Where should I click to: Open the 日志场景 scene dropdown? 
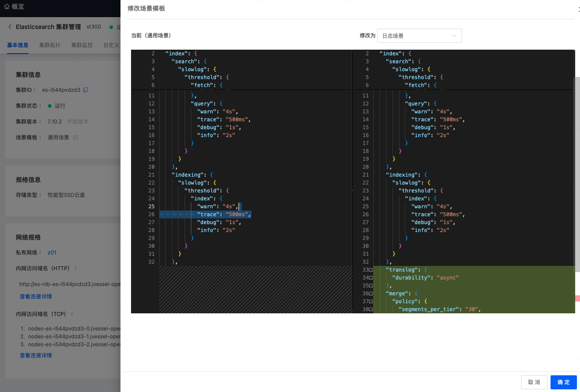419,36
